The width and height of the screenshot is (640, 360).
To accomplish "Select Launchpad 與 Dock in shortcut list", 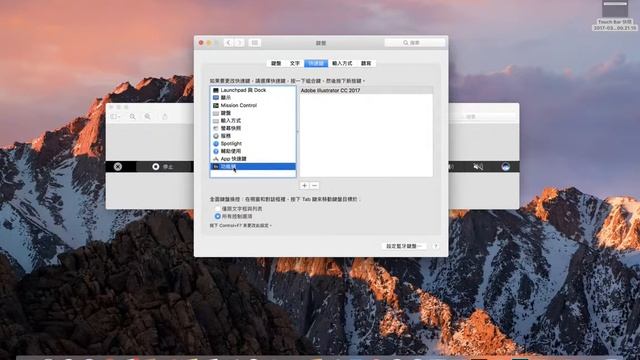I will point(253,90).
